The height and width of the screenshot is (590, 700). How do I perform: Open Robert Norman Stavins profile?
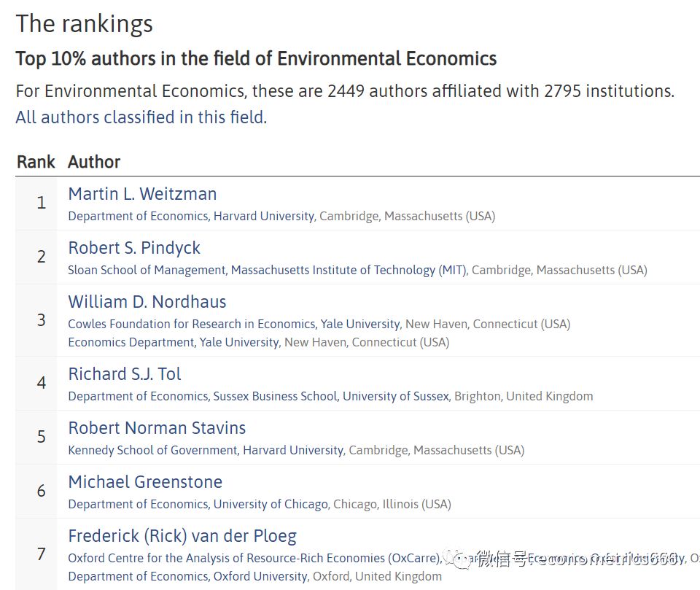coord(157,428)
